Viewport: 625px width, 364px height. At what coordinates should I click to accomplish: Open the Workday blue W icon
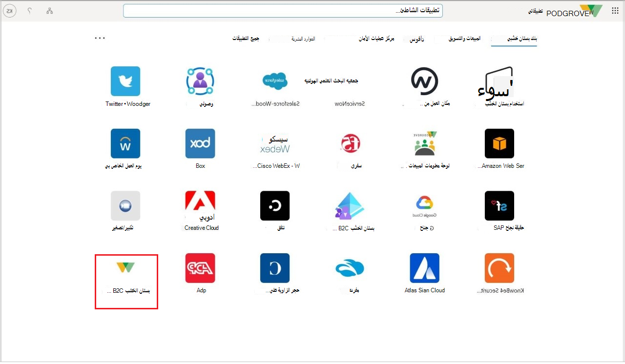point(125,143)
